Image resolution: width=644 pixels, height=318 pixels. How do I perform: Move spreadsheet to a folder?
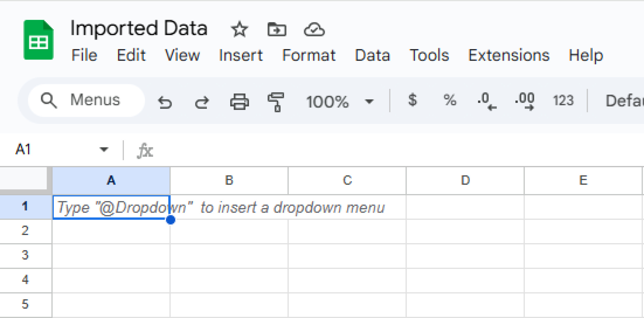click(x=277, y=30)
